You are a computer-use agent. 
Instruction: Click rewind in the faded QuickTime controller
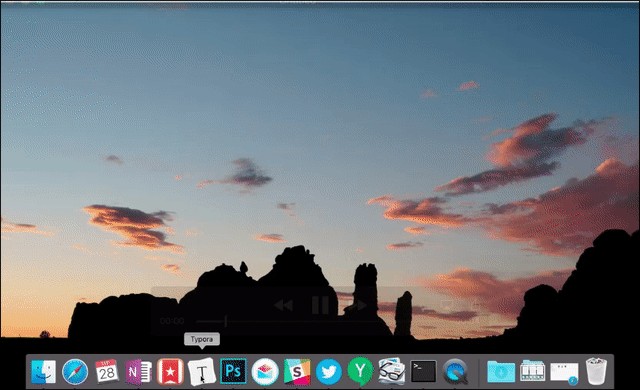(284, 305)
